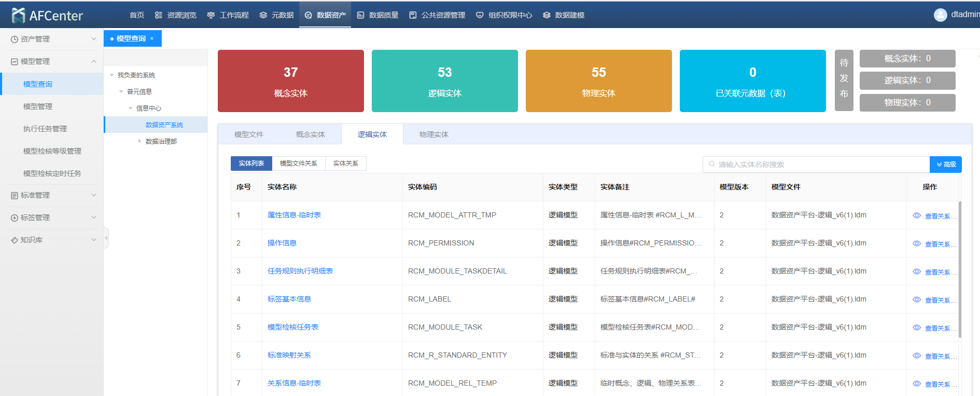
Task: Click the red 概念实体 count card
Action: pyautogui.click(x=291, y=81)
